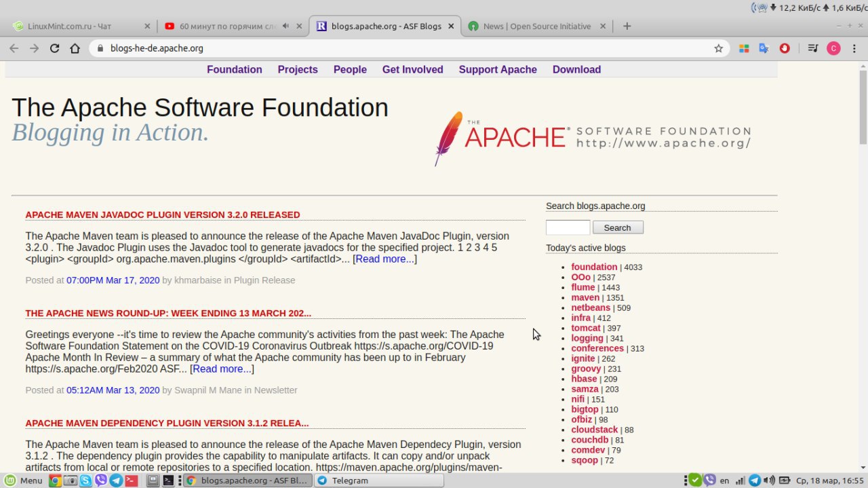The width and height of the screenshot is (868, 488).
Task: Click the blog search text field
Action: (568, 227)
